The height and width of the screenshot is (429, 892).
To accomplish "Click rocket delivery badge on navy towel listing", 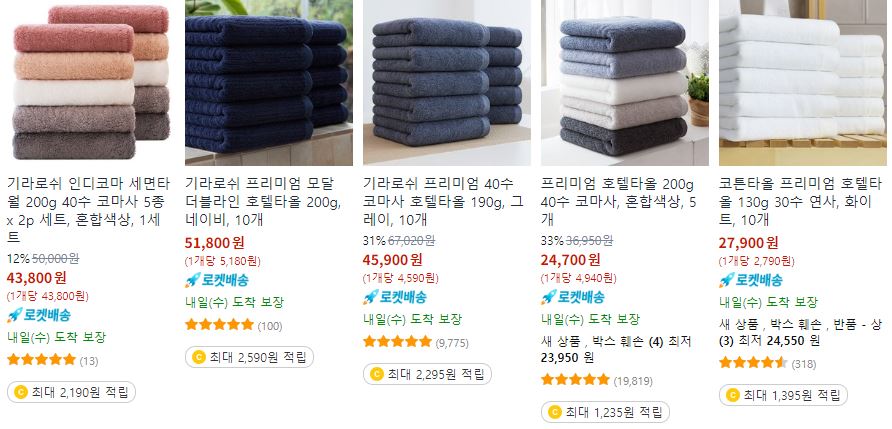I will tap(217, 280).
